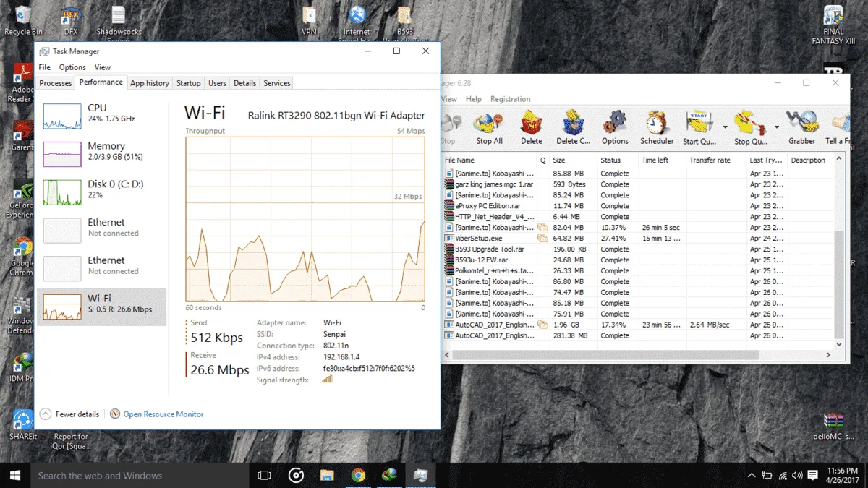Click the Start Queue toolbar icon
The height and width of the screenshot is (488, 868).
click(699, 128)
